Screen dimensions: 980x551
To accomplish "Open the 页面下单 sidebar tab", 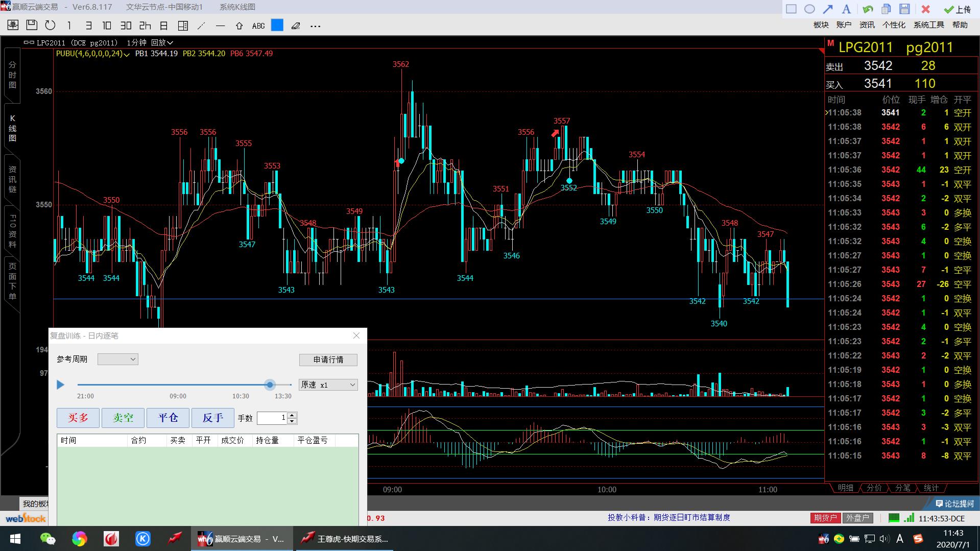I will click(12, 281).
